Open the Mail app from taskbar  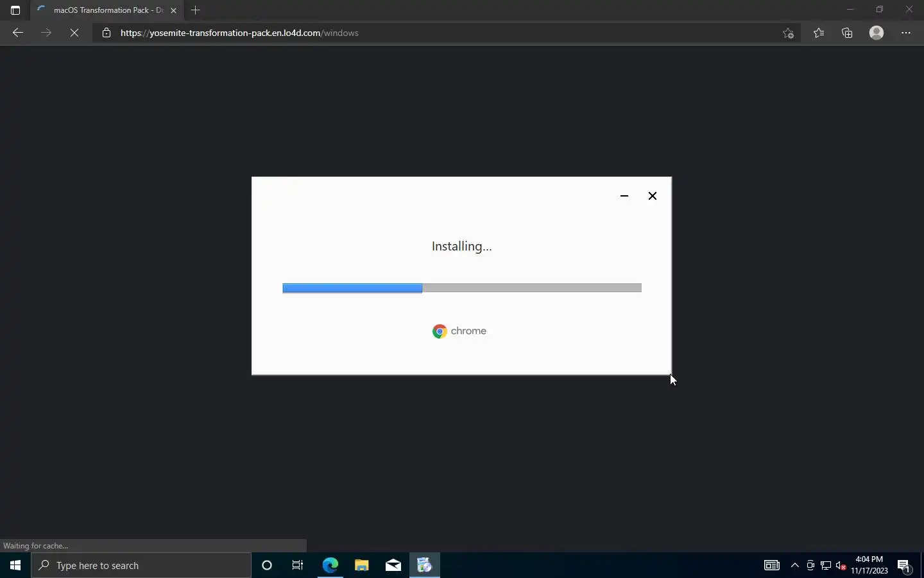[393, 565]
